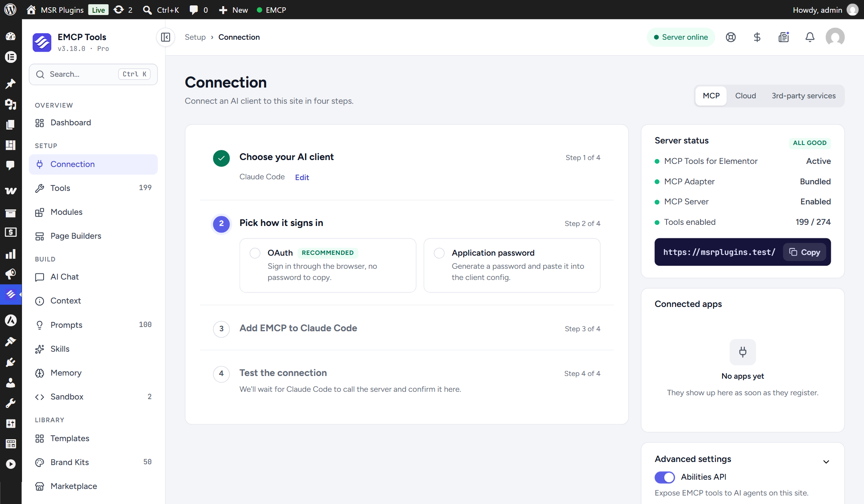Click the dollar sign billing icon
The image size is (864, 504).
(757, 37)
